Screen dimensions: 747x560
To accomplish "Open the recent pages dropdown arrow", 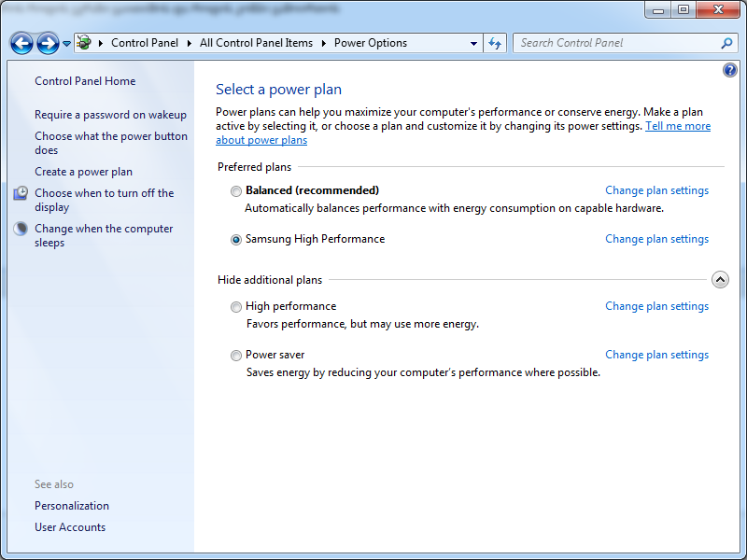I will click(x=66, y=43).
